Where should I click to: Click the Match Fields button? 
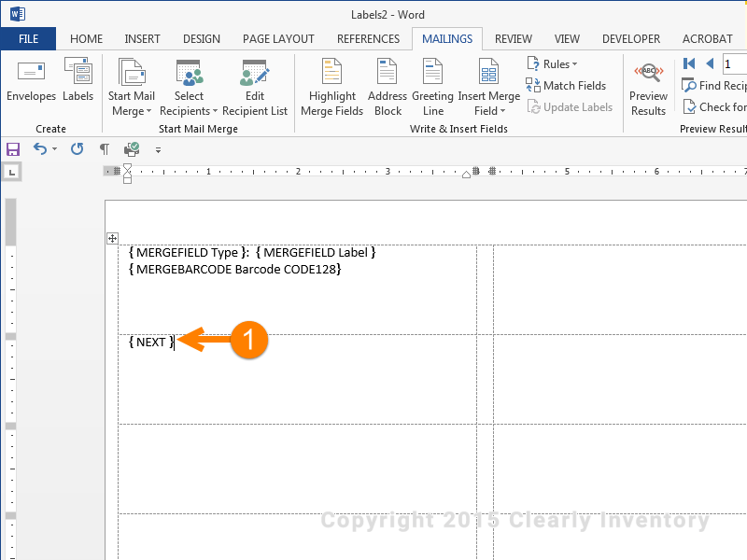(x=566, y=86)
